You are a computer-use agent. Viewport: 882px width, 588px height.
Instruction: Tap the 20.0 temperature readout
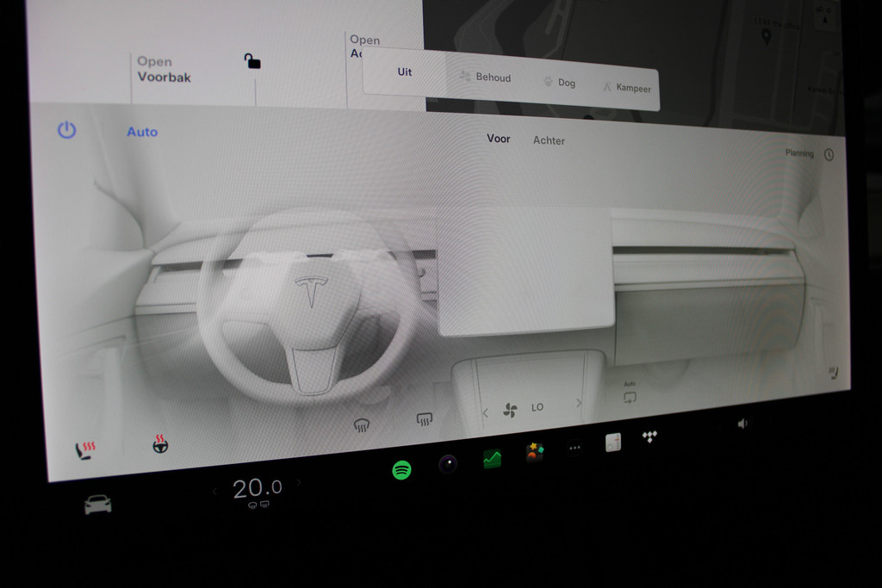[x=258, y=488]
